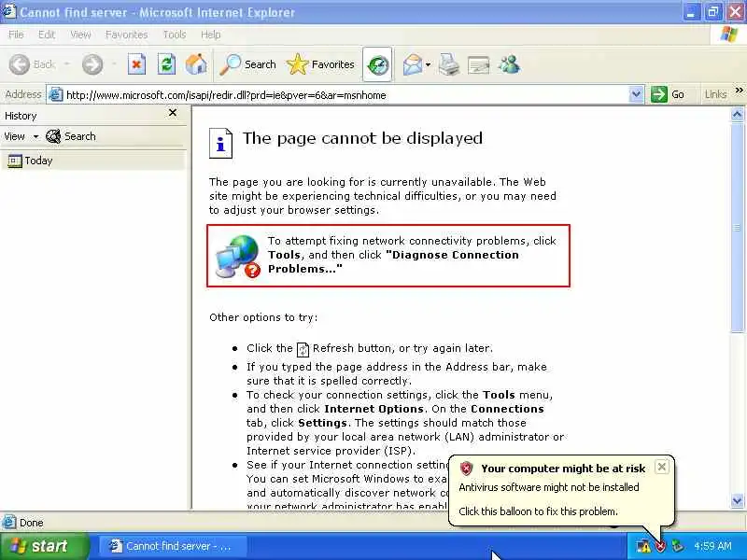The height and width of the screenshot is (560, 747).
Task: Click the Internet Explorer title bar icon
Action: tap(9, 11)
